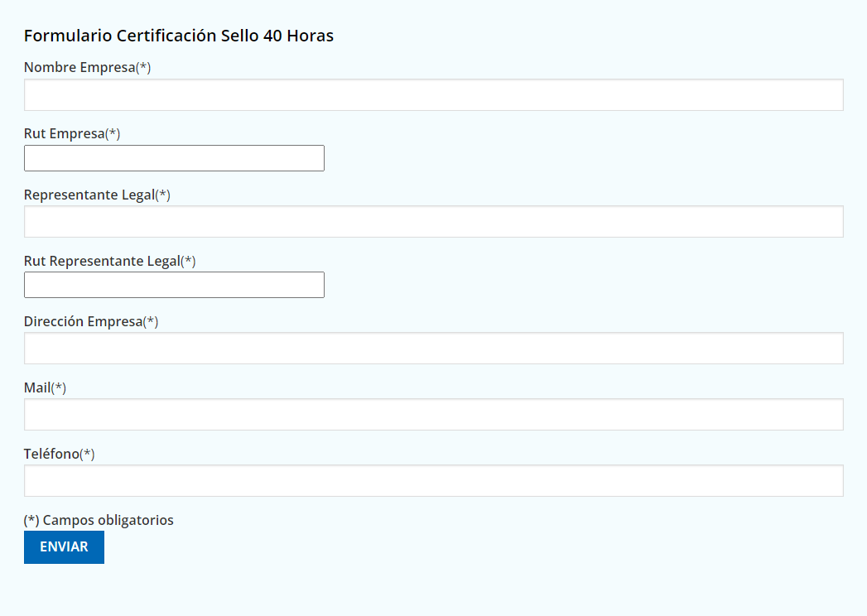Click the Formulario Certificación Sello 40 Horas heading
Viewport: 867px width, 616px height.
coord(178,36)
